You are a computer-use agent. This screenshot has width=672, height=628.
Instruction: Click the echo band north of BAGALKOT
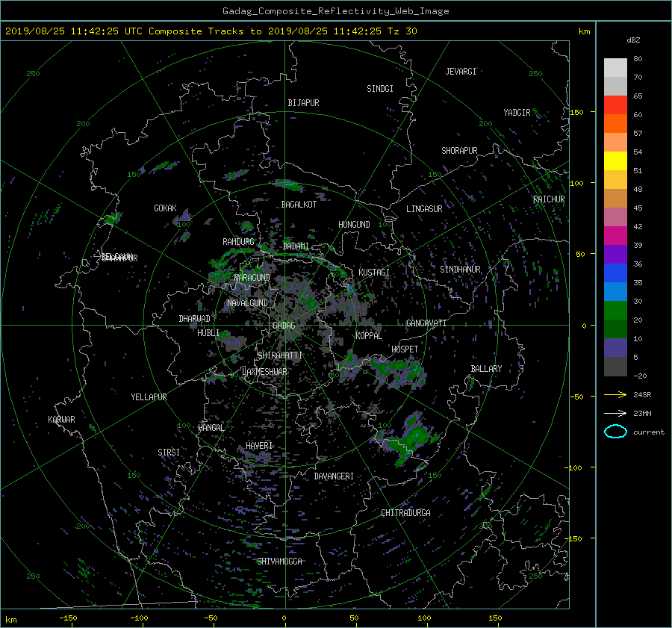click(290, 184)
